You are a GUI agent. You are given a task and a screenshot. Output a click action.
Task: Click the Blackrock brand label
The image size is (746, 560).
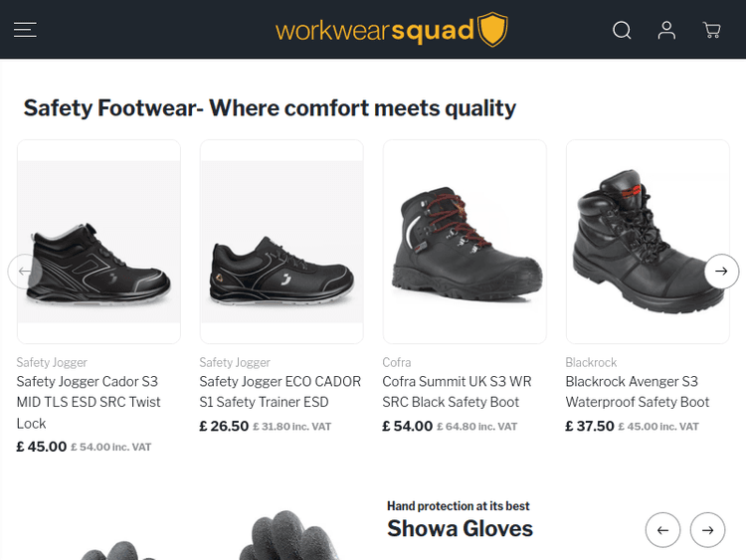click(591, 362)
